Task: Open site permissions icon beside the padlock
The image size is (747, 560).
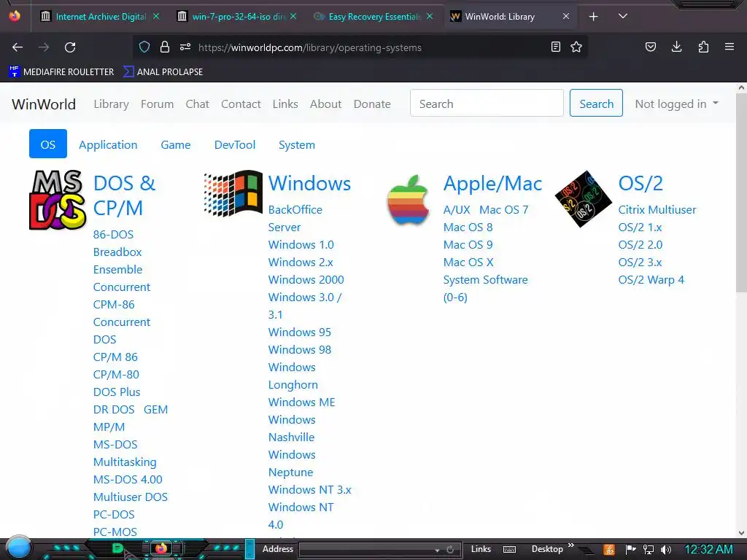Action: tap(185, 47)
